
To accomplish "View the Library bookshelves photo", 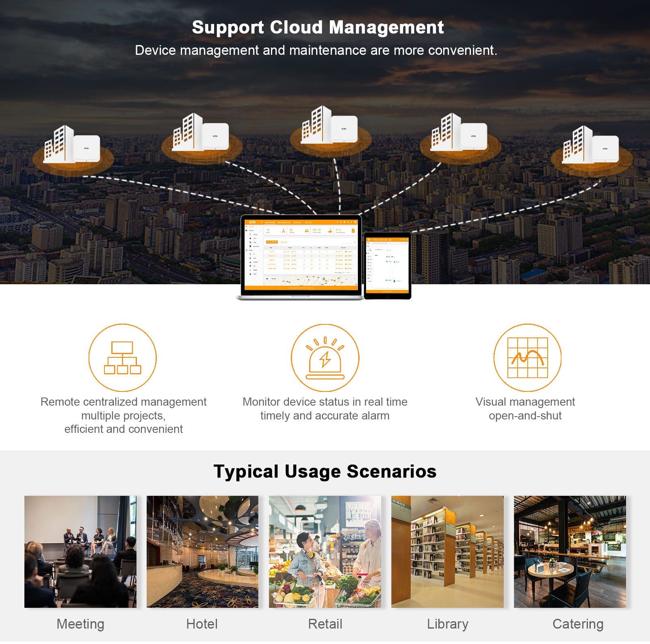I will coord(447,551).
